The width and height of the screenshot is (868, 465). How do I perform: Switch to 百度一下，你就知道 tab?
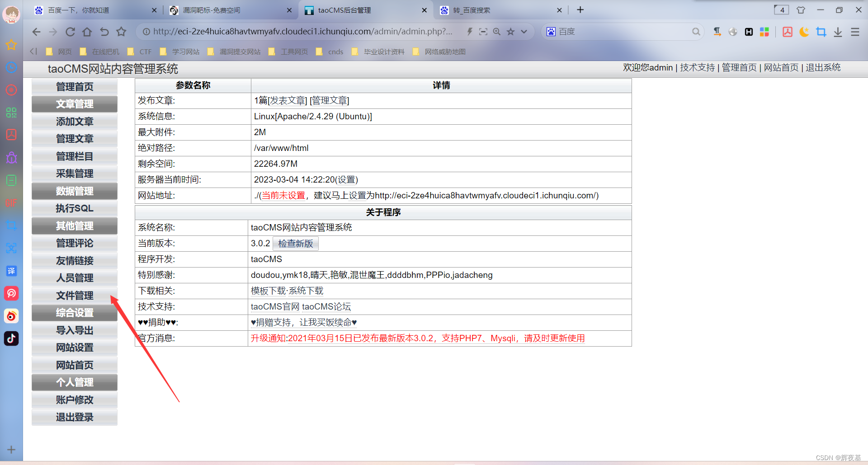[95, 10]
